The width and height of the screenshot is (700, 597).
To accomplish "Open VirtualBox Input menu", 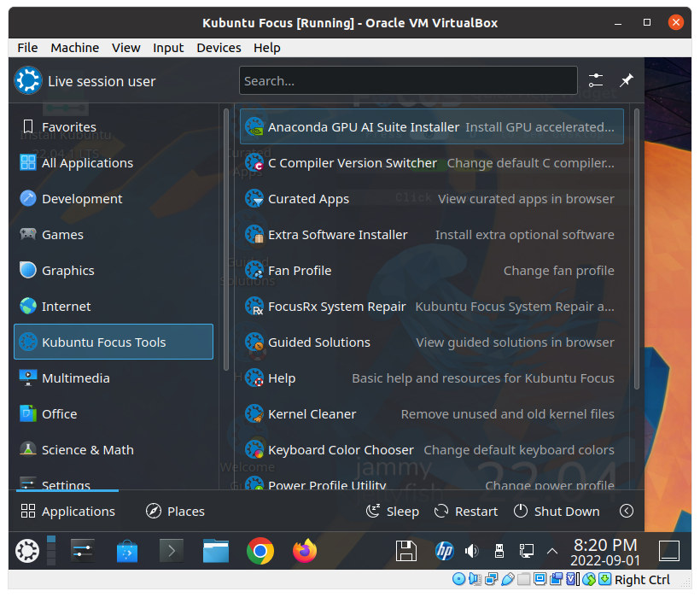I will (x=168, y=48).
